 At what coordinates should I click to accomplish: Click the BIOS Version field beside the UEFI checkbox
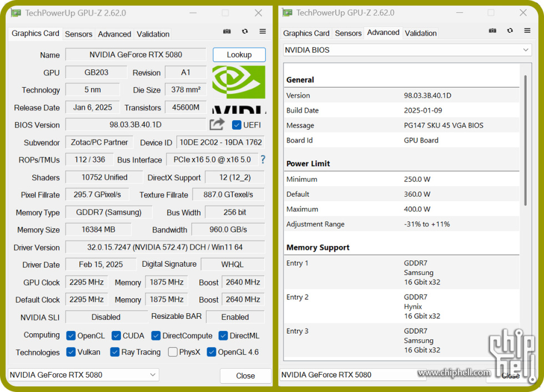point(135,125)
